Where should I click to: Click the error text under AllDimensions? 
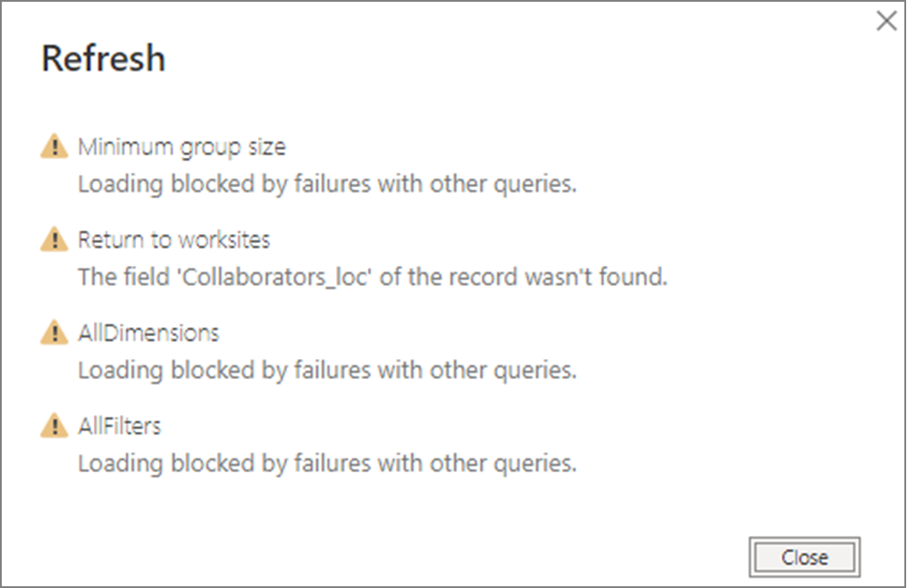[328, 369]
